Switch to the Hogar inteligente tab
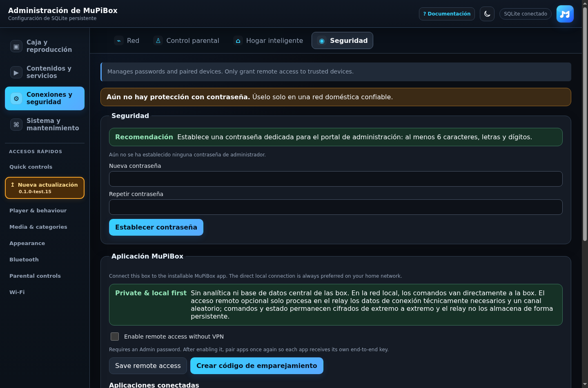Viewport: 588px width, 388px height. pos(269,40)
